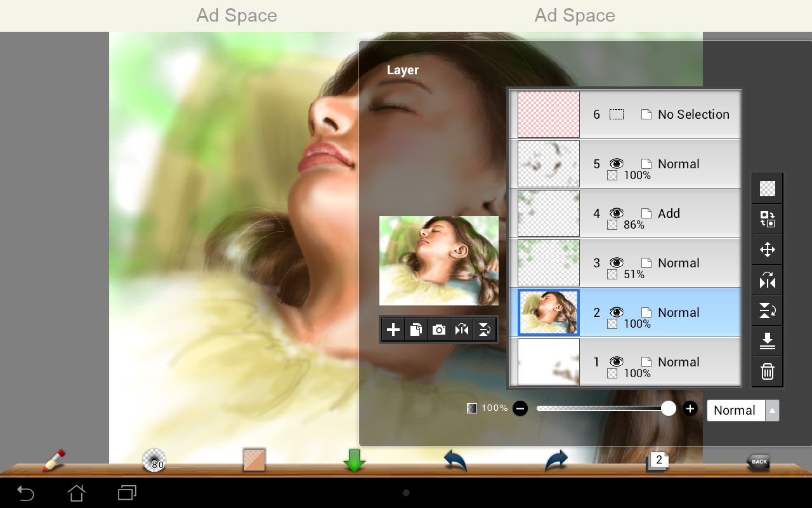
Task: Flip layer horizontally on side toolbar
Action: pos(768,280)
